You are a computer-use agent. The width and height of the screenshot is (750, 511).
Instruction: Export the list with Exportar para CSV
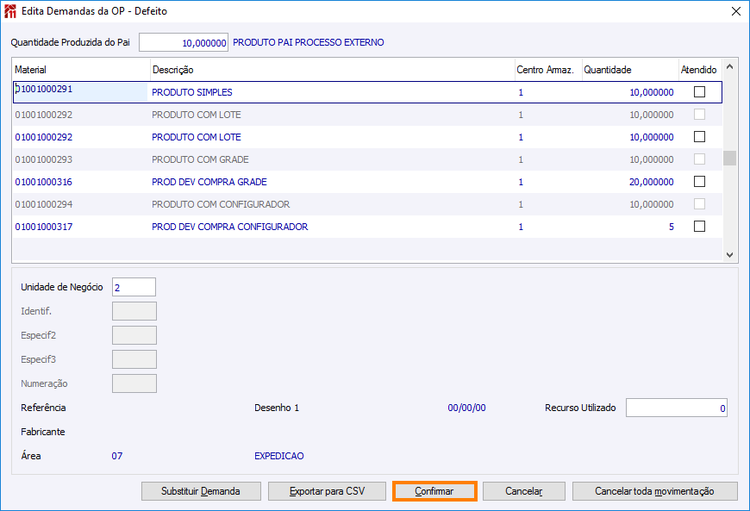(x=327, y=491)
